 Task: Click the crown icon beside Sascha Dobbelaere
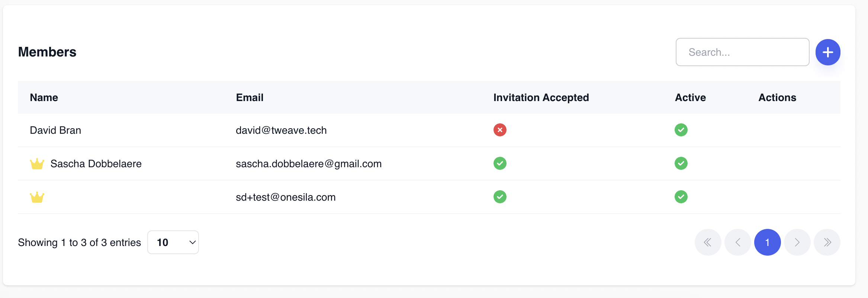click(x=37, y=163)
